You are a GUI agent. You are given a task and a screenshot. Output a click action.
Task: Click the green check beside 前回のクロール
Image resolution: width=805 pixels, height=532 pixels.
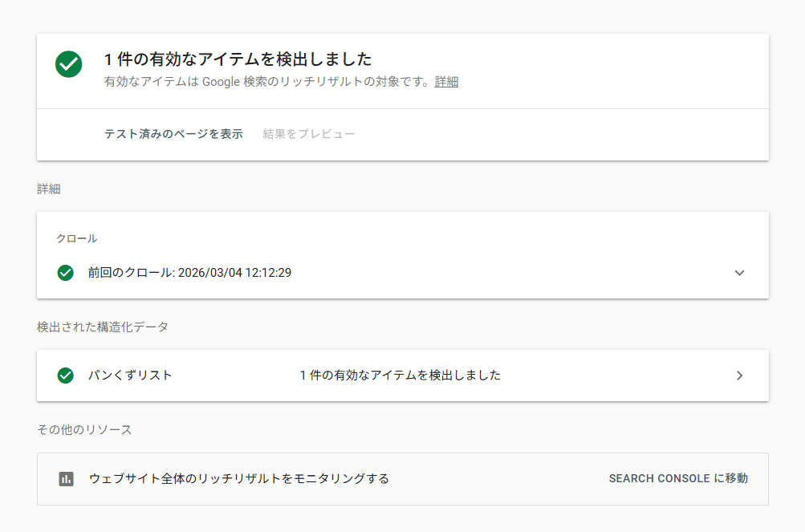click(x=66, y=273)
